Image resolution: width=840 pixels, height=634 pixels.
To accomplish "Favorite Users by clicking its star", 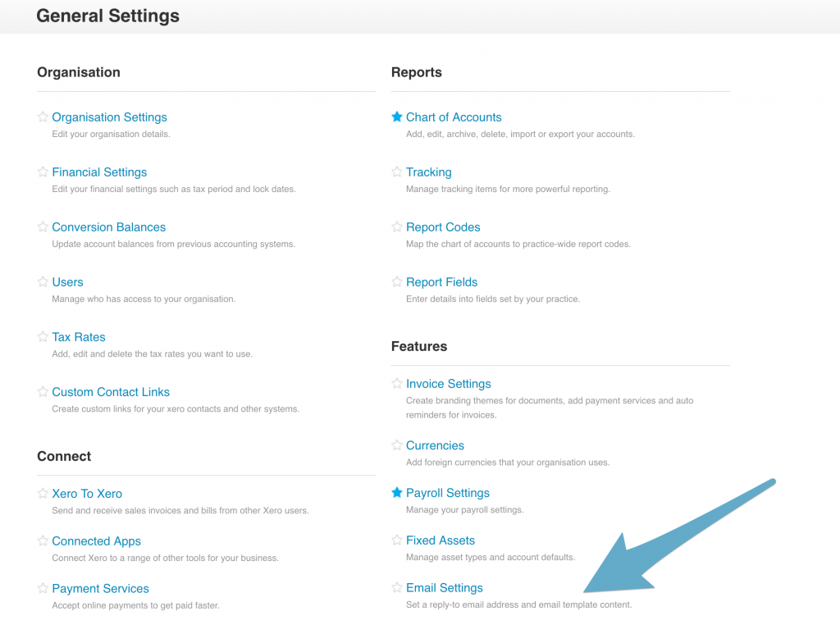I will [x=43, y=282].
